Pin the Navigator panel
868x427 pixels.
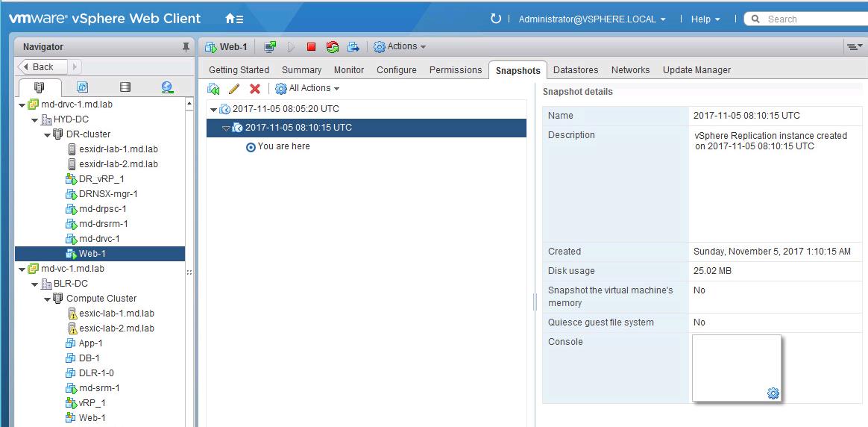186,48
